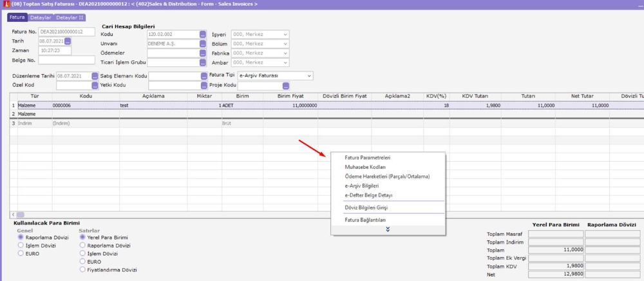Click the 'test' description cell

(x=154, y=105)
